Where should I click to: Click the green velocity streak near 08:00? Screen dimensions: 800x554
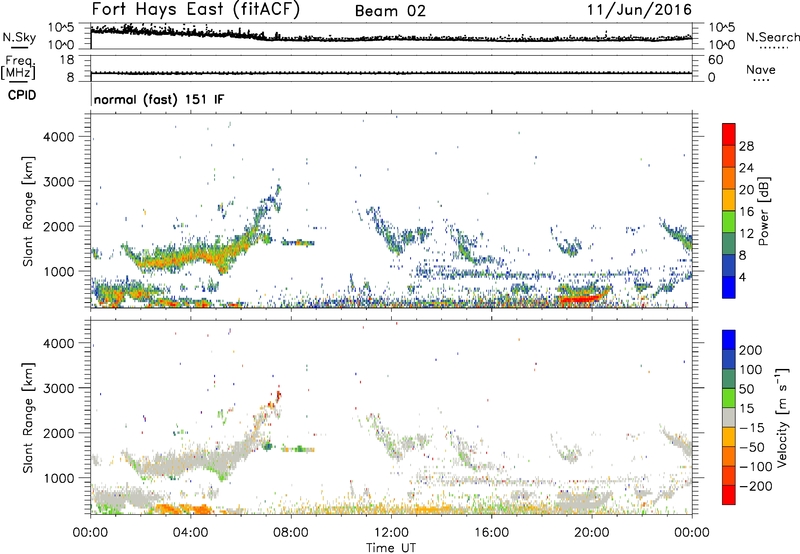[x=298, y=449]
